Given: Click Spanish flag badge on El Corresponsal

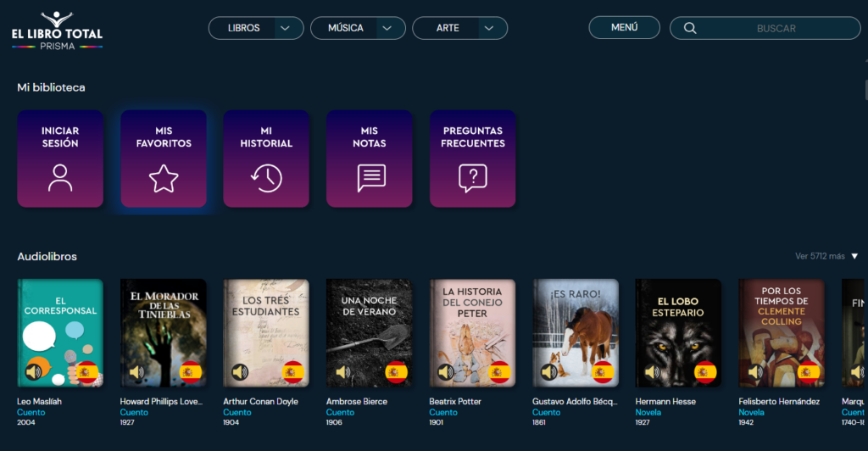Looking at the screenshot, I should pos(86,372).
